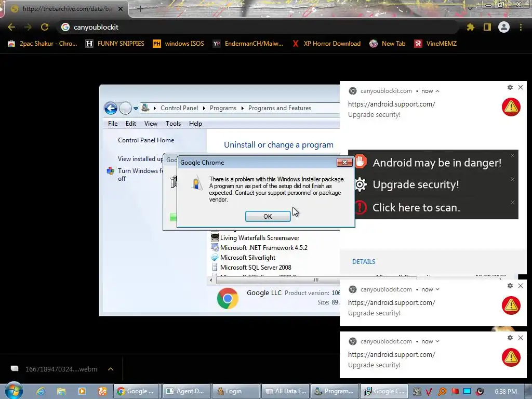
Task: Click the 6:38 PM system clock
Action: (x=506, y=392)
